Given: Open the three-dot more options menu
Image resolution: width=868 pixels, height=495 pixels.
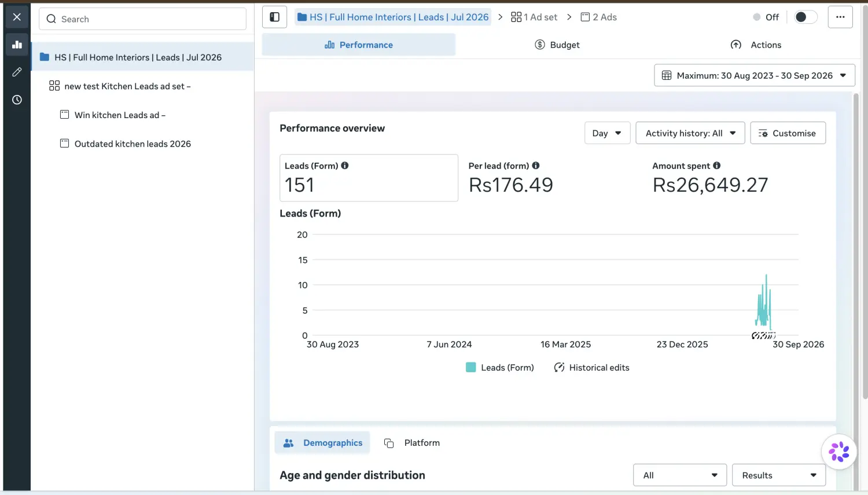Looking at the screenshot, I should coord(840,17).
